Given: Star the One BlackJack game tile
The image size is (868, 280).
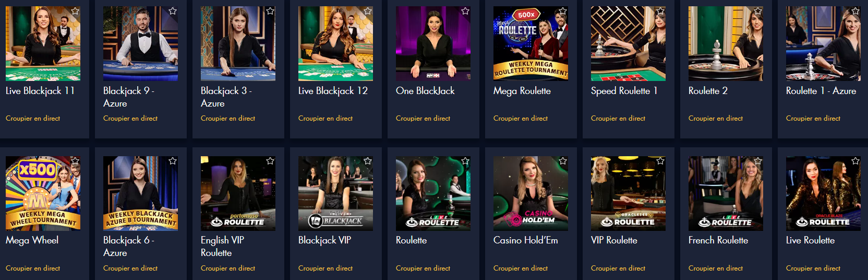Looking at the screenshot, I should click(x=465, y=11).
